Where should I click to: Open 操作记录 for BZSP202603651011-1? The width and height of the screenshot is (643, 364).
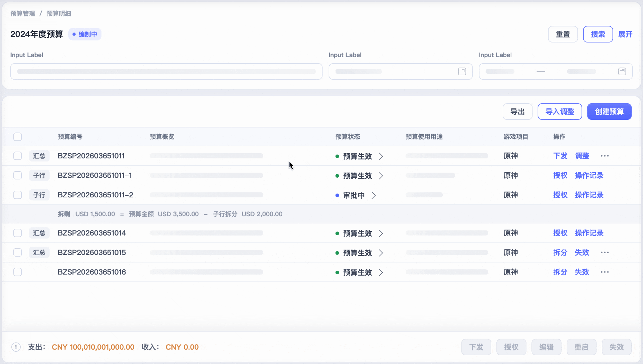point(589,175)
